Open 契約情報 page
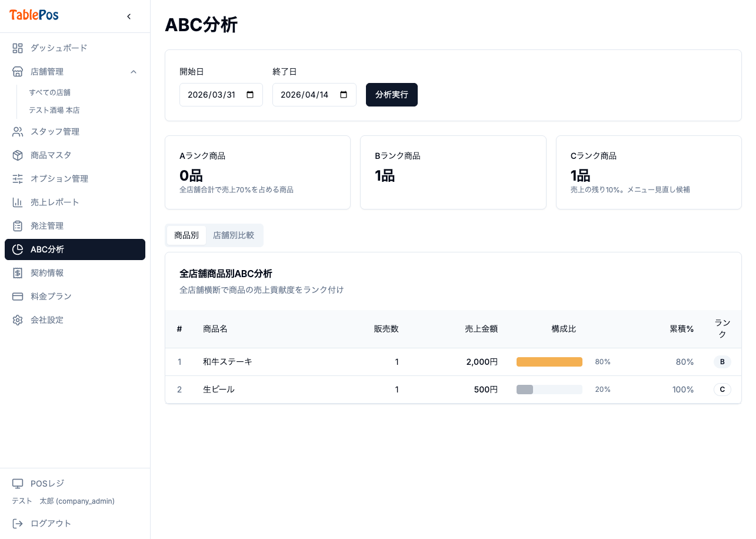Screen dimensions: 756x539 [75, 273]
